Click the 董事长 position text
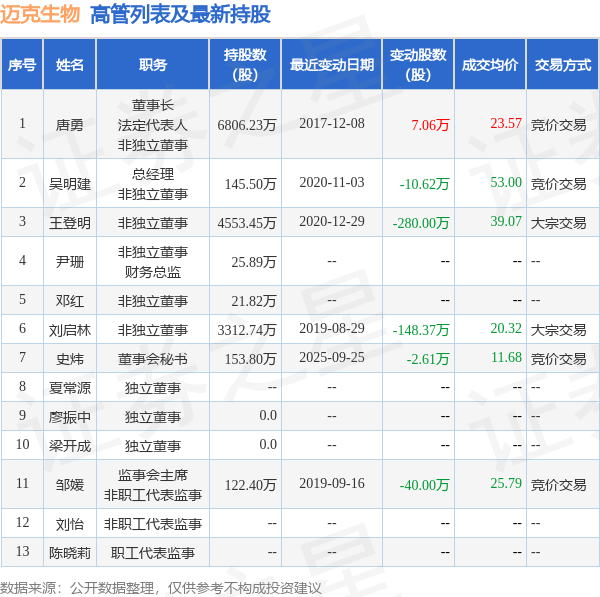Viewport: 600px width, 597px height. coord(153,105)
